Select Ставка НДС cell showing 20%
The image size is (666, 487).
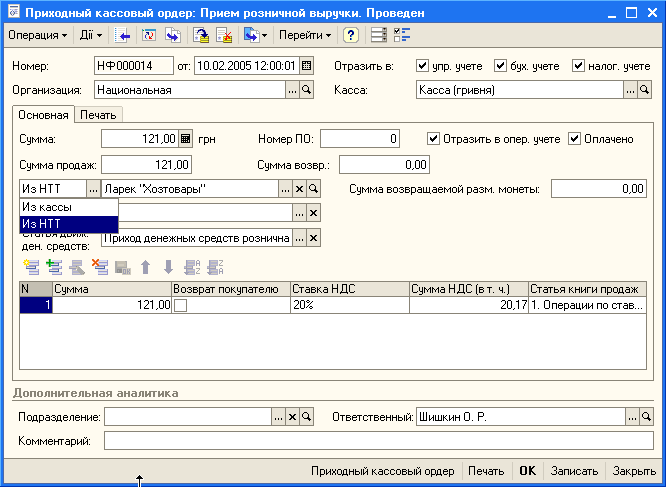[x=350, y=305]
